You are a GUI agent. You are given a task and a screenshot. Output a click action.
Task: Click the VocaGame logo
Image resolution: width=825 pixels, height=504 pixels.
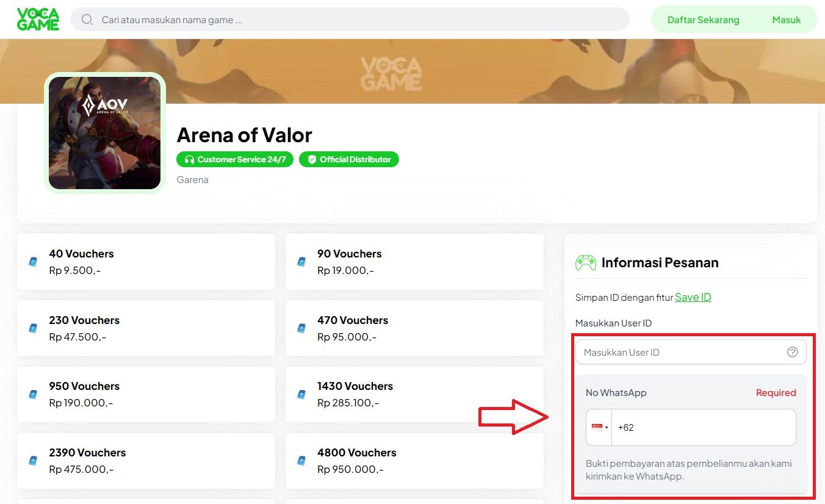(38, 20)
